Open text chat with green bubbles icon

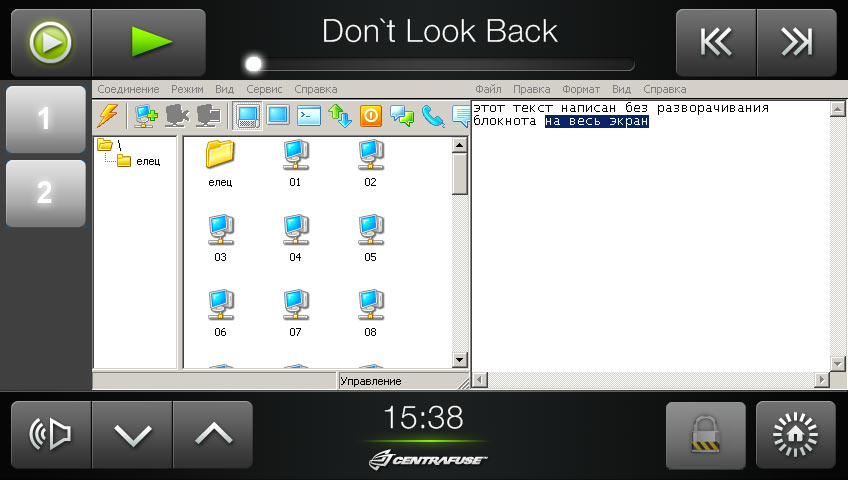(402, 116)
